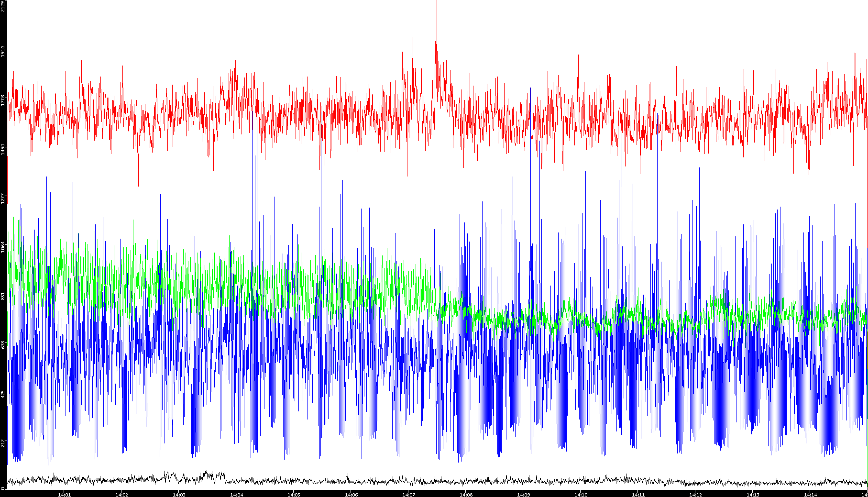Click the 14:12 time axis label
Viewport: 868px width, 497px height.
click(x=695, y=495)
